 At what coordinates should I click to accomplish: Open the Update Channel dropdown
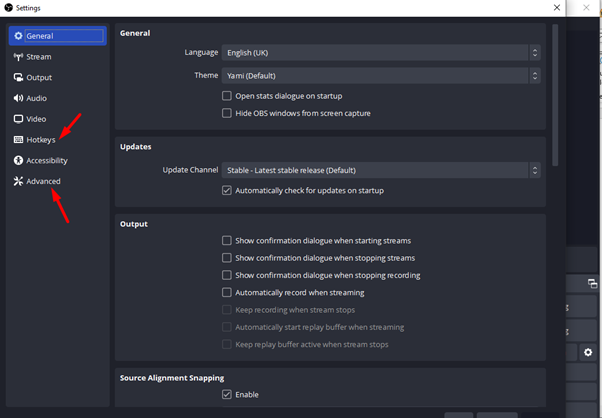tap(381, 170)
